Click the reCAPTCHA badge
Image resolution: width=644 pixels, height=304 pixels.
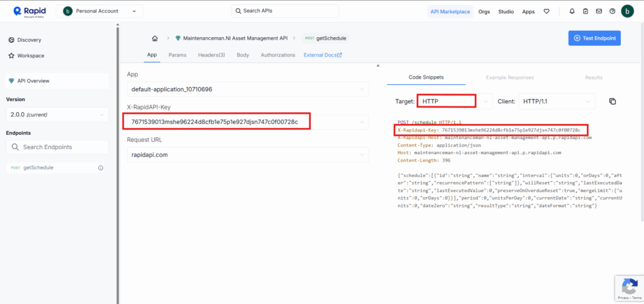629,288
